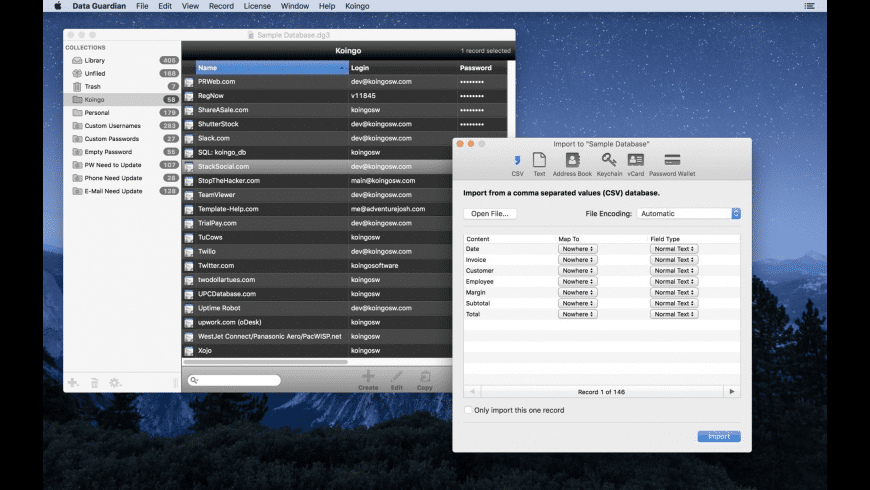Viewport: 870px width, 490px height.
Task: Open the Koingo menu
Action: 357,6
